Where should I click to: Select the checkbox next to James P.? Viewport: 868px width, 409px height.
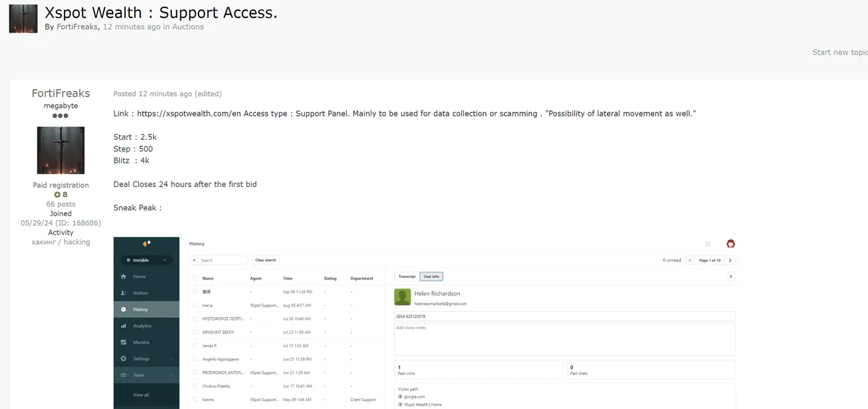pyautogui.click(x=195, y=346)
